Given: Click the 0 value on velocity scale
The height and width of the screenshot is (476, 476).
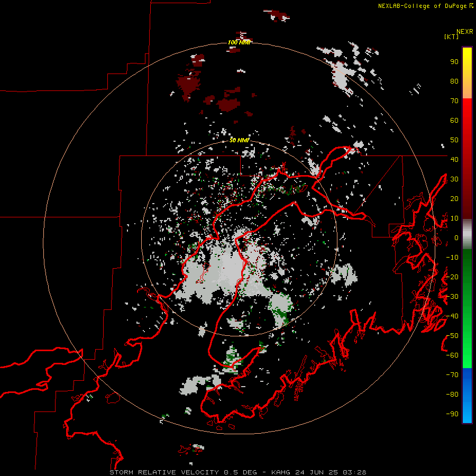Looking at the screenshot, I should tap(456, 238).
